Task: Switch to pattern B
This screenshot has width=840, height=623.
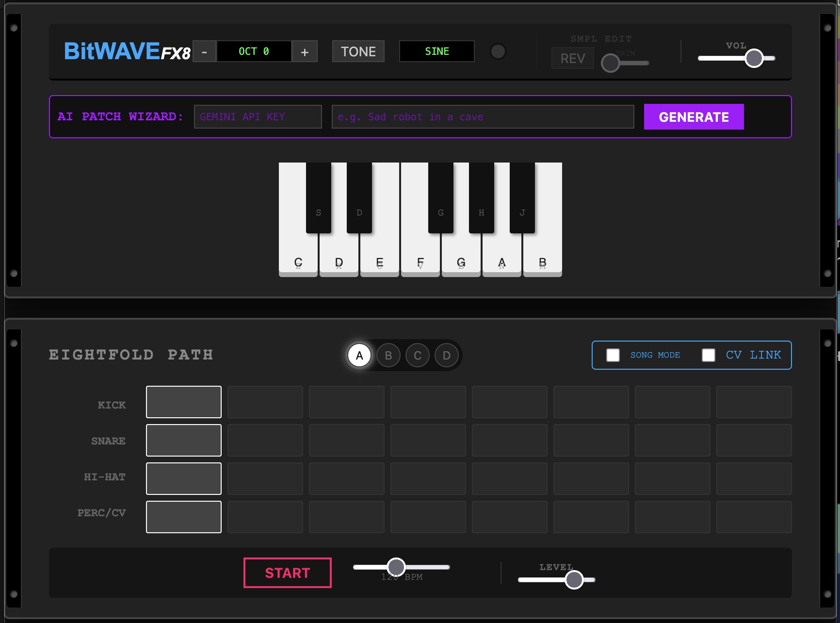Action: 388,355
